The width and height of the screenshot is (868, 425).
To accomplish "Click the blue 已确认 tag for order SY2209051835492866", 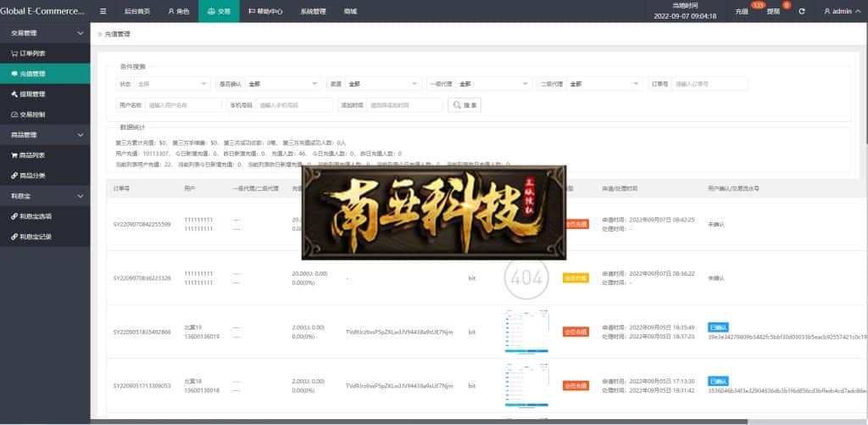I will click(718, 327).
